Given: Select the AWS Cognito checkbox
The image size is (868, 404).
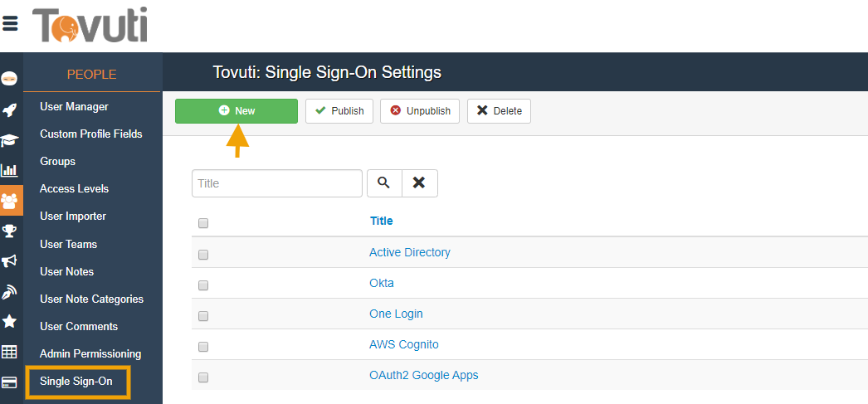Looking at the screenshot, I should [203, 347].
